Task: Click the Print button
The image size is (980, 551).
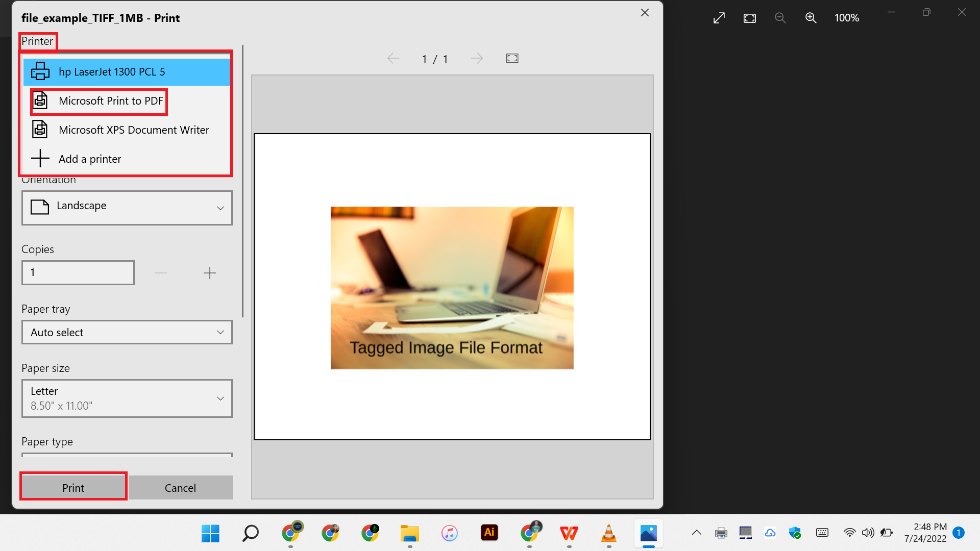Action: pyautogui.click(x=73, y=487)
